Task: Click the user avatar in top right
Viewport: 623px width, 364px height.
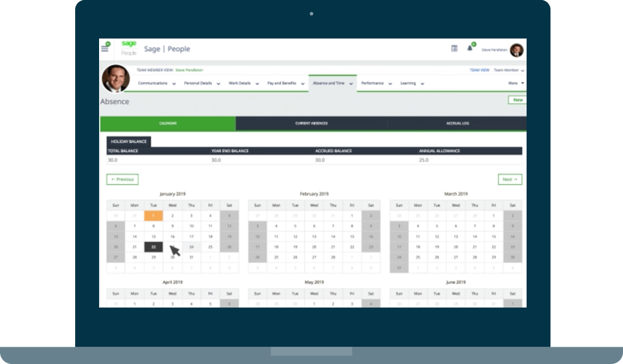Action: (x=517, y=50)
